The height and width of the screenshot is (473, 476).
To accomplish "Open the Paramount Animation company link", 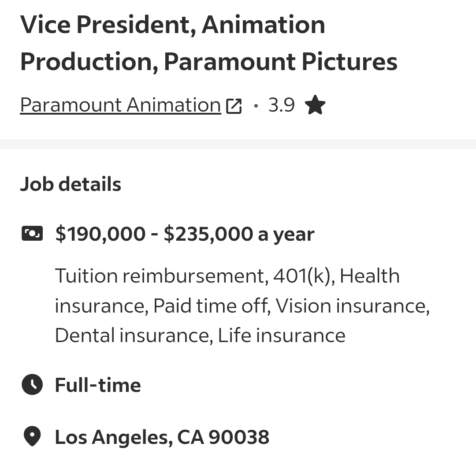I will click(120, 105).
